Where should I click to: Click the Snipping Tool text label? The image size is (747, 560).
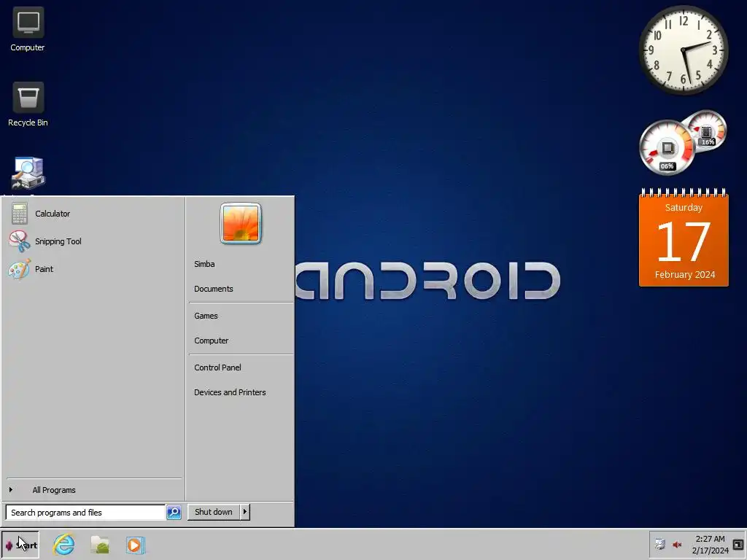coord(58,241)
